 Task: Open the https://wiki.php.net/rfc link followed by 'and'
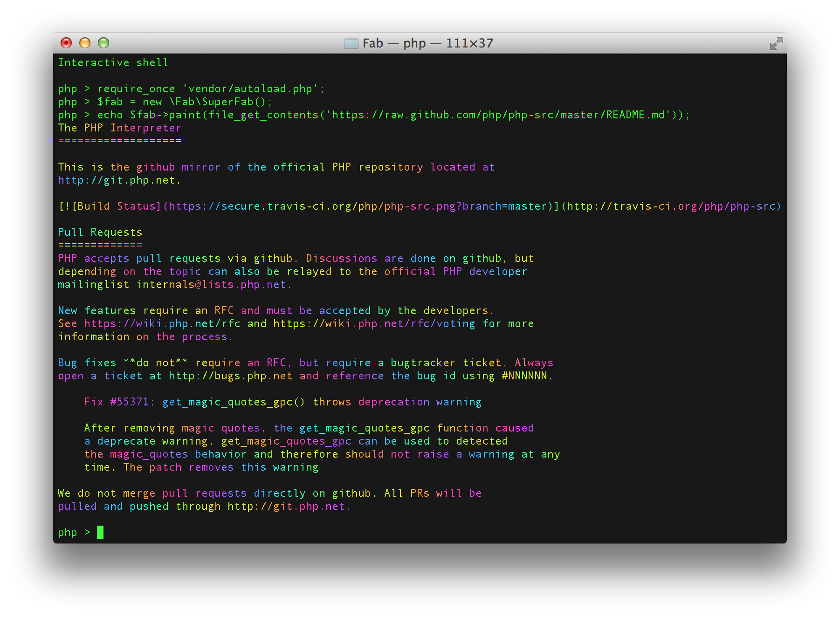(x=162, y=324)
